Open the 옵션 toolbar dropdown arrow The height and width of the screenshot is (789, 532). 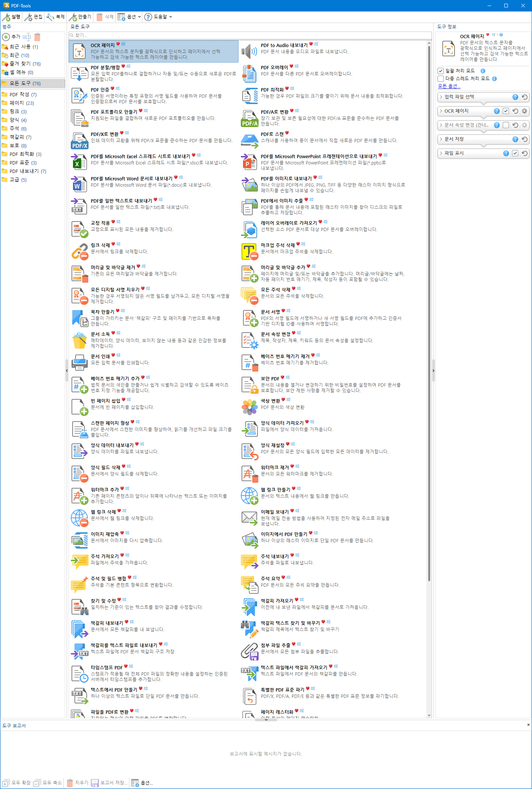click(139, 17)
